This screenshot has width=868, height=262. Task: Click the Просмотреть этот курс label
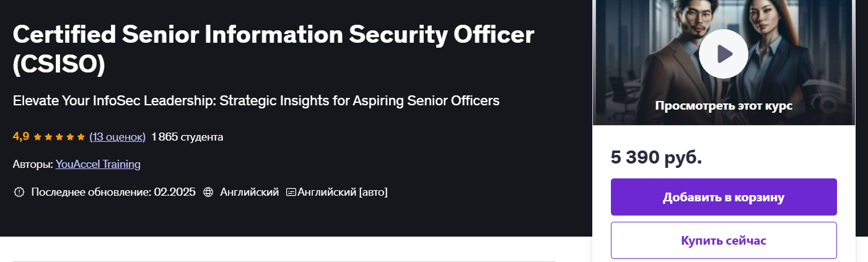724,105
